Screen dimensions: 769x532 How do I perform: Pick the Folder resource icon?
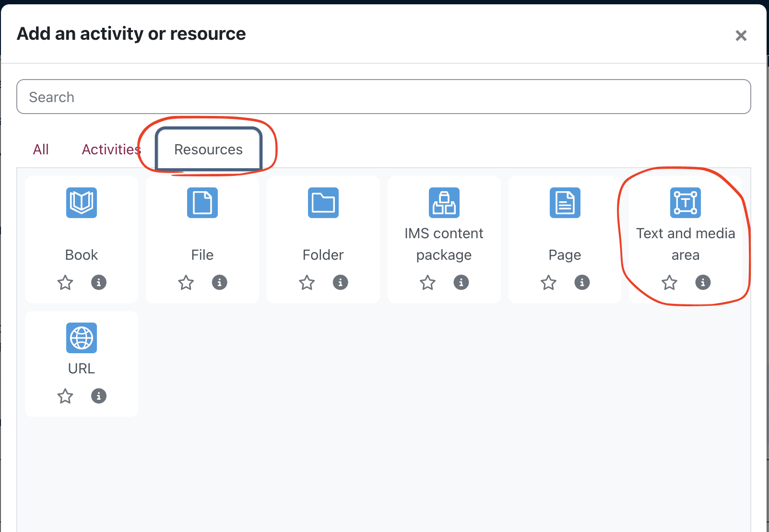[323, 203]
